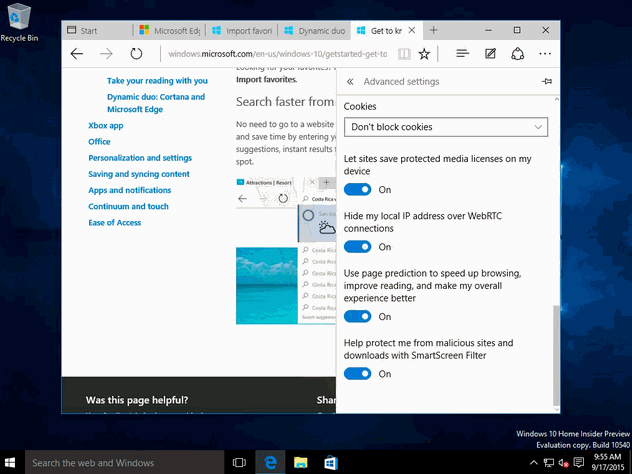This screenshot has height=474, width=632.
Task: Open a new tab with plus button
Action: pyautogui.click(x=433, y=30)
